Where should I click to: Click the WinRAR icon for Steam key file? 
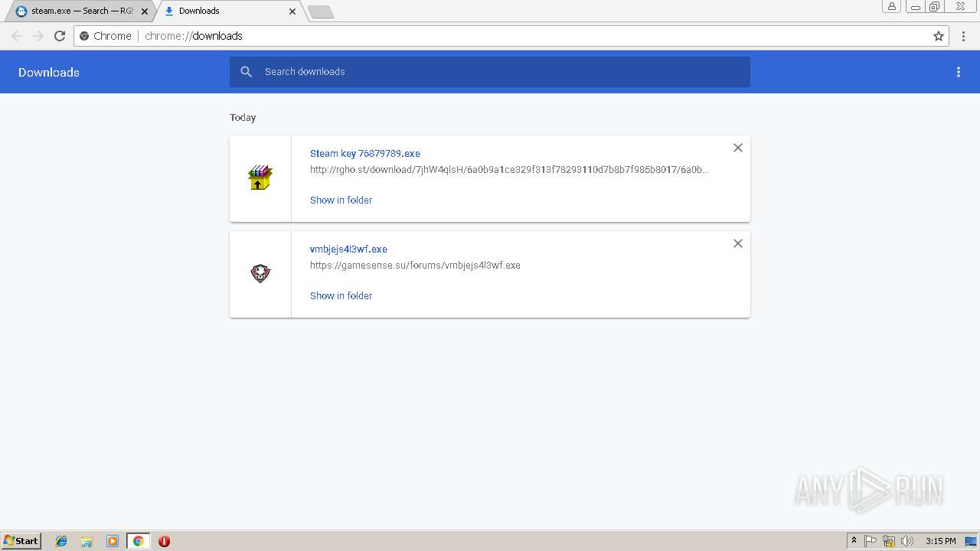(260, 178)
